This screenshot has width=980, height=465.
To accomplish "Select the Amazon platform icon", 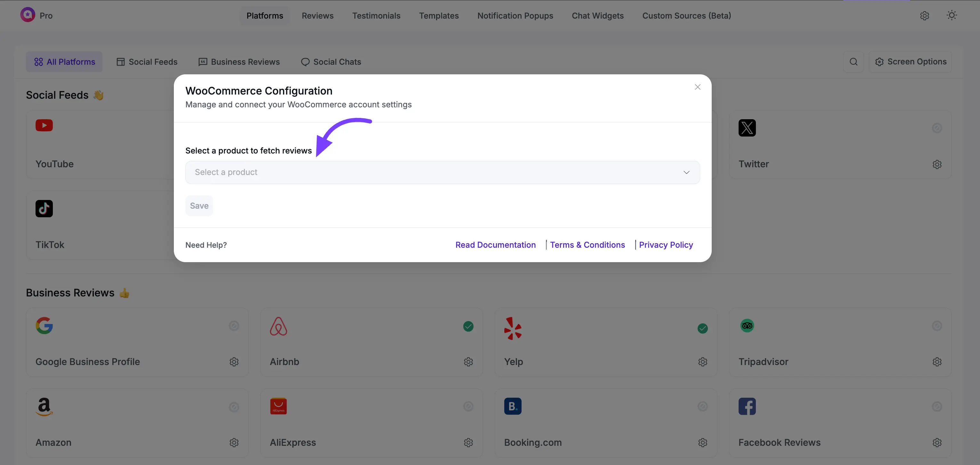I will [44, 406].
